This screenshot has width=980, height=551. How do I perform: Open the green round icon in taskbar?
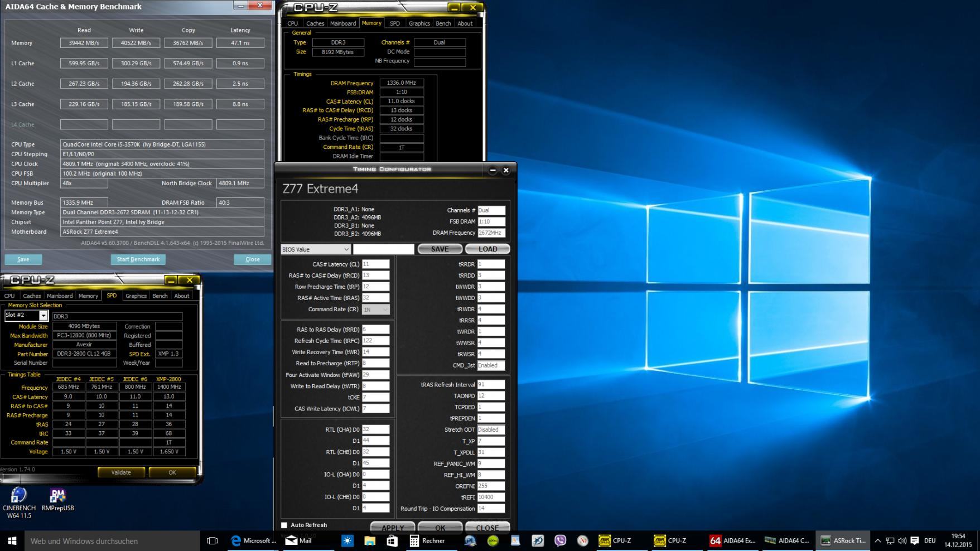(x=493, y=540)
